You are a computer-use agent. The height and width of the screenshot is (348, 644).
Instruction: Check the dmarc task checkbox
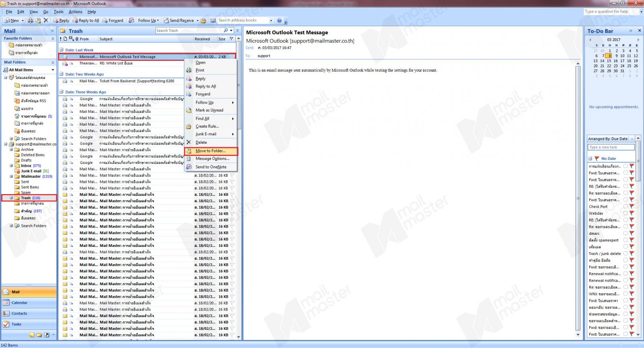coord(625,233)
